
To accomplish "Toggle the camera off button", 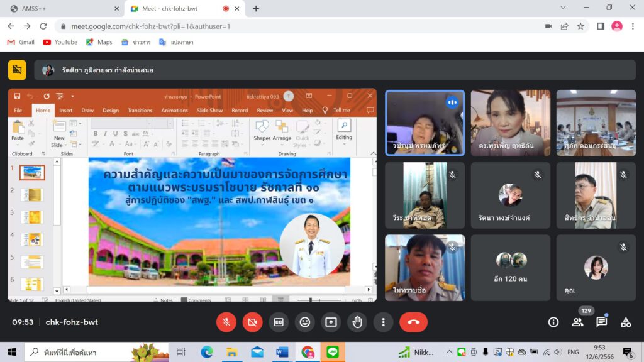I will point(252,322).
